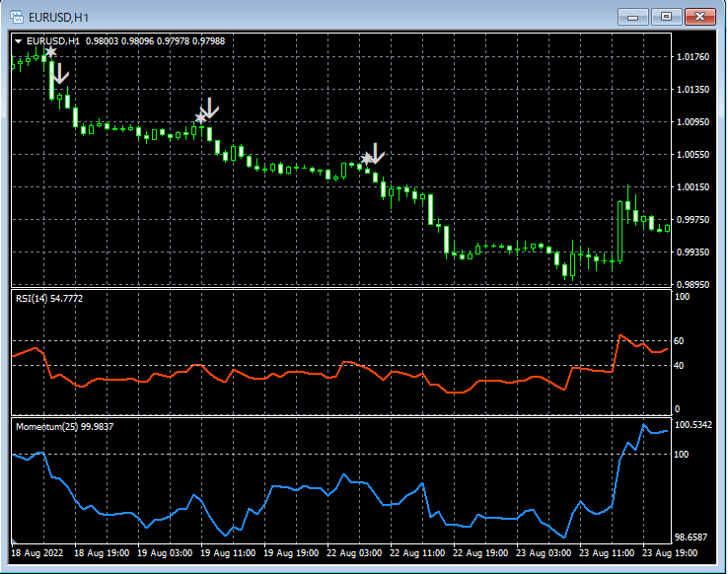Click the Momentum 100.5342 scale value

(693, 425)
